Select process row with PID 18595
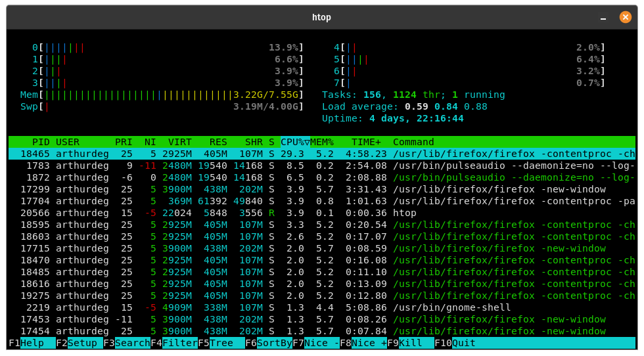The width and height of the screenshot is (644, 356). coord(322,225)
